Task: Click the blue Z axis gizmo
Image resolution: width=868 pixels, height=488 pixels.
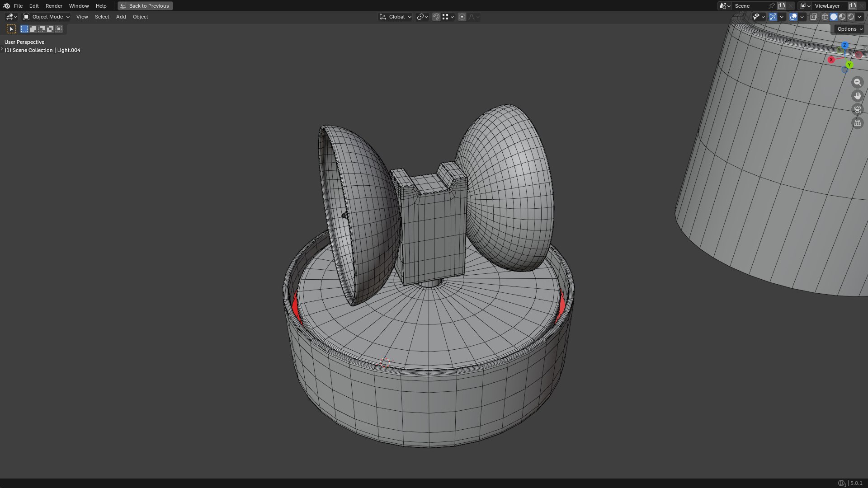Action: point(844,46)
